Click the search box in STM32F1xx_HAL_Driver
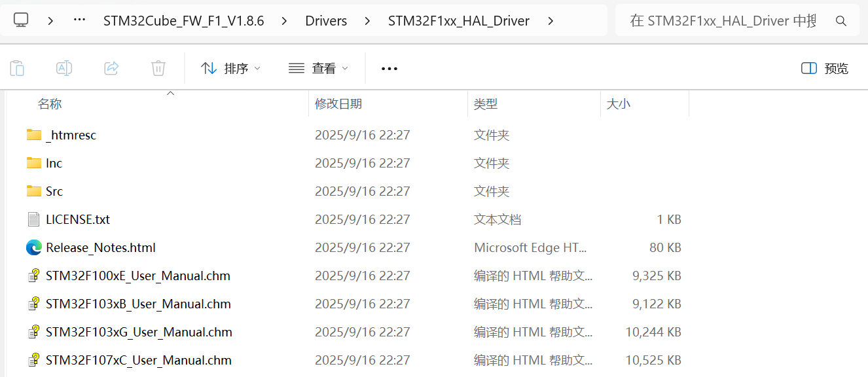This screenshot has height=377, width=868. click(x=723, y=21)
